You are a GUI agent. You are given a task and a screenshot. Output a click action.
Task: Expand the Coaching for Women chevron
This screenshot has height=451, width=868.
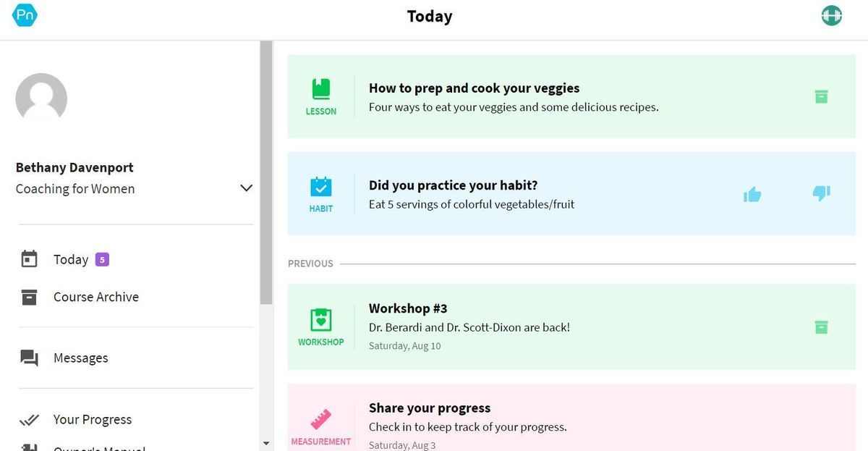[x=246, y=188]
